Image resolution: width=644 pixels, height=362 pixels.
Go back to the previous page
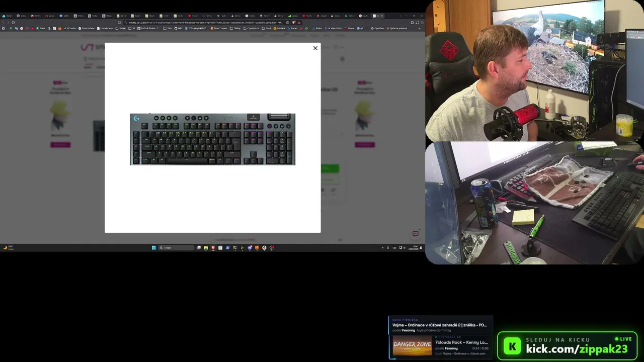click(4, 22)
